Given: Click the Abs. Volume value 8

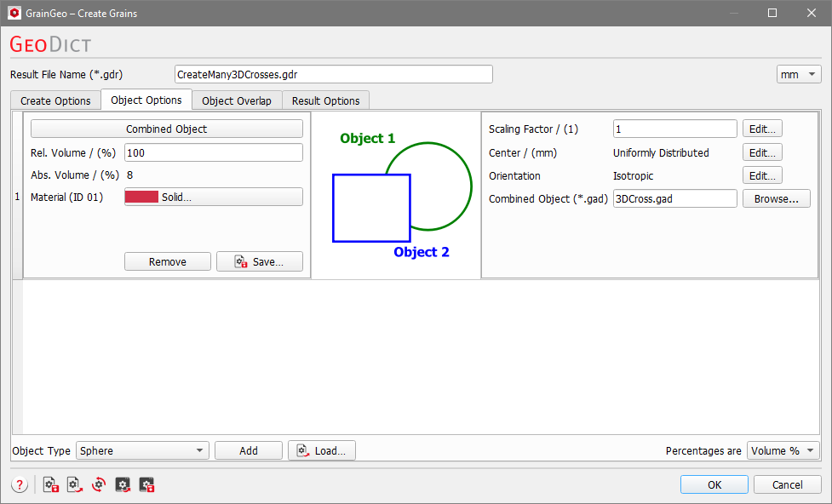Looking at the screenshot, I should click(130, 175).
